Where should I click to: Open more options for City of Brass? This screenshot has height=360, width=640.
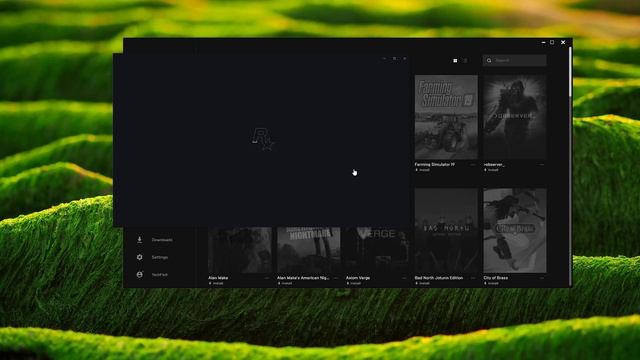[x=542, y=278]
